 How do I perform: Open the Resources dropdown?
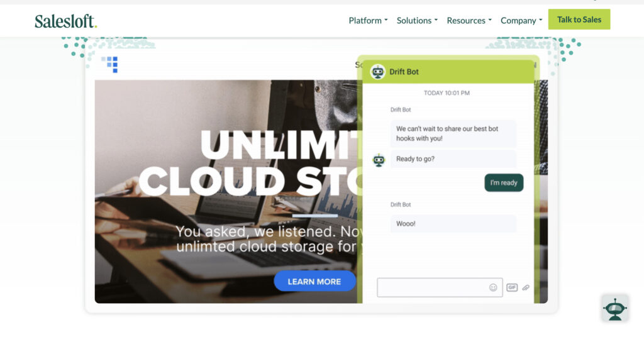pos(469,20)
